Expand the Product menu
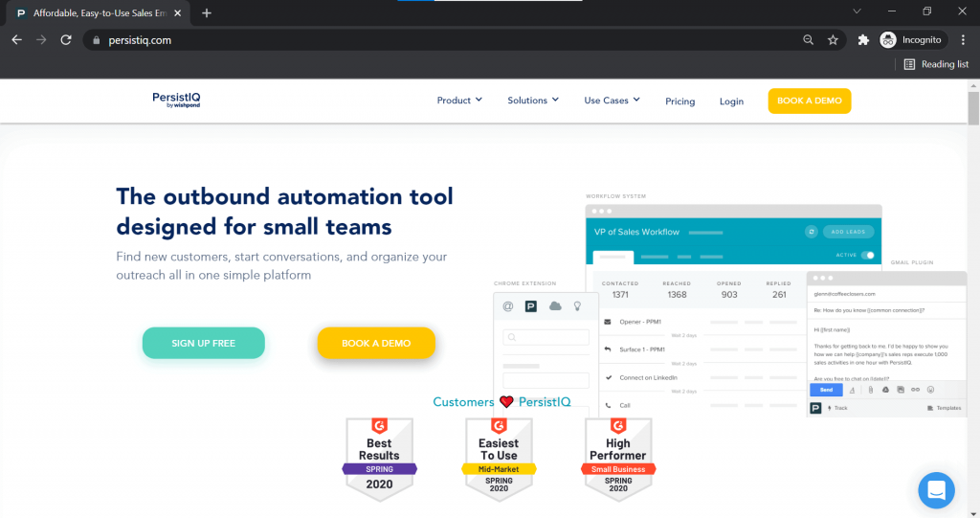The height and width of the screenshot is (518, 980). tap(459, 101)
